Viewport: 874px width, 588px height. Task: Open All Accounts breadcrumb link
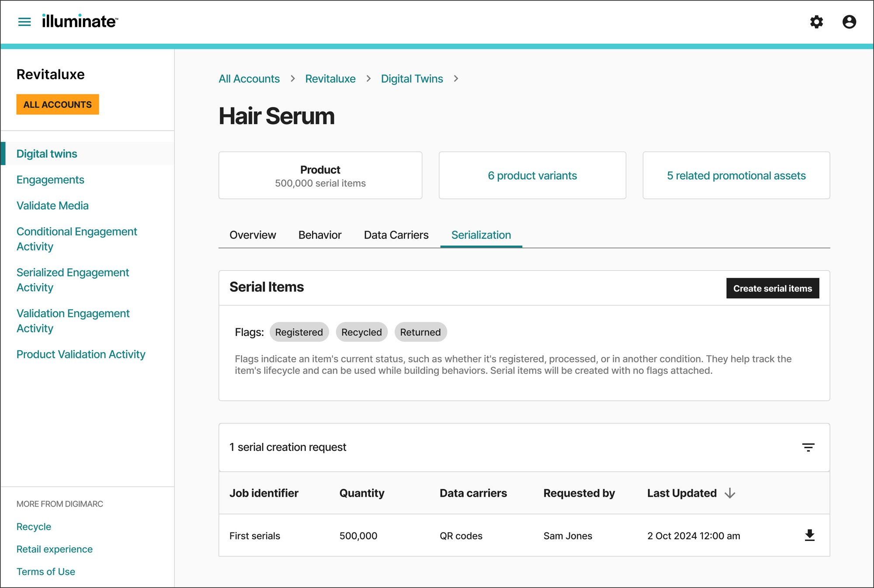248,78
